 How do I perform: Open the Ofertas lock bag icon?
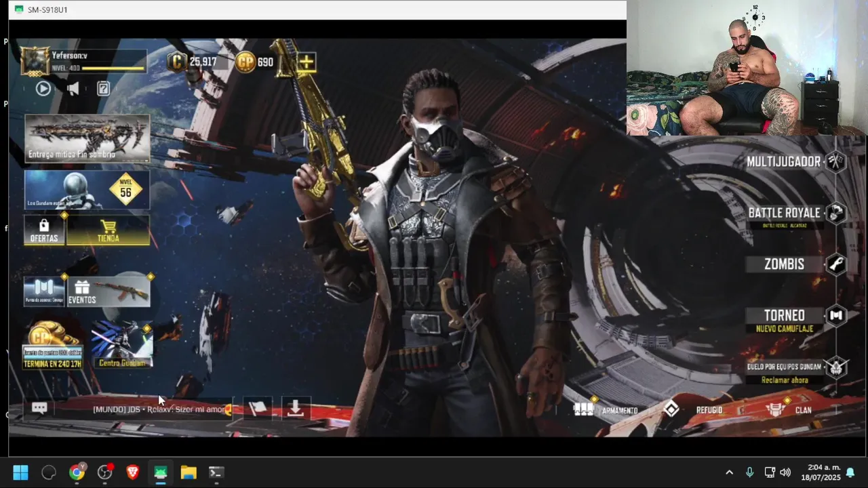44,226
